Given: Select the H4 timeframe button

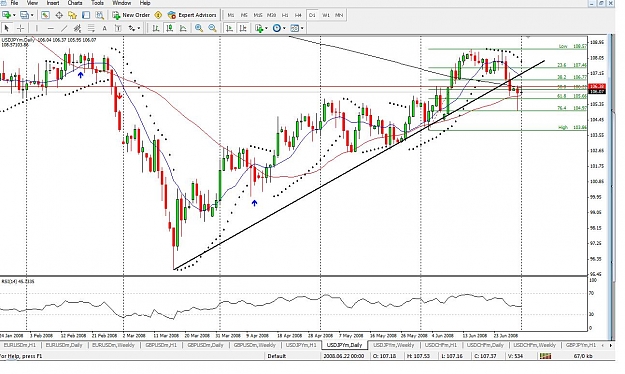Looking at the screenshot, I should [298, 15].
